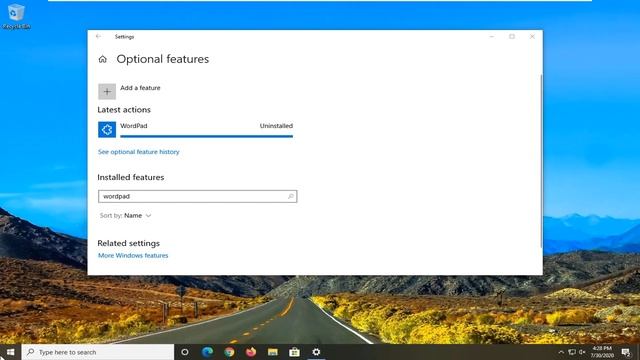Viewport: 640px width, 360px height.
Task: Open network status tray icon
Action: [572, 352]
